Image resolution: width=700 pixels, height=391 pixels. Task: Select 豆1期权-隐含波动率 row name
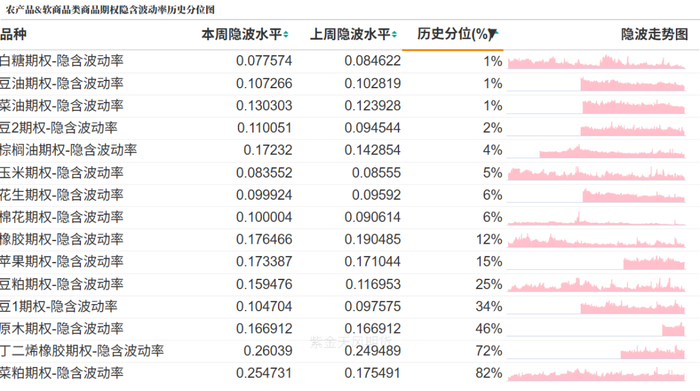tap(58, 306)
